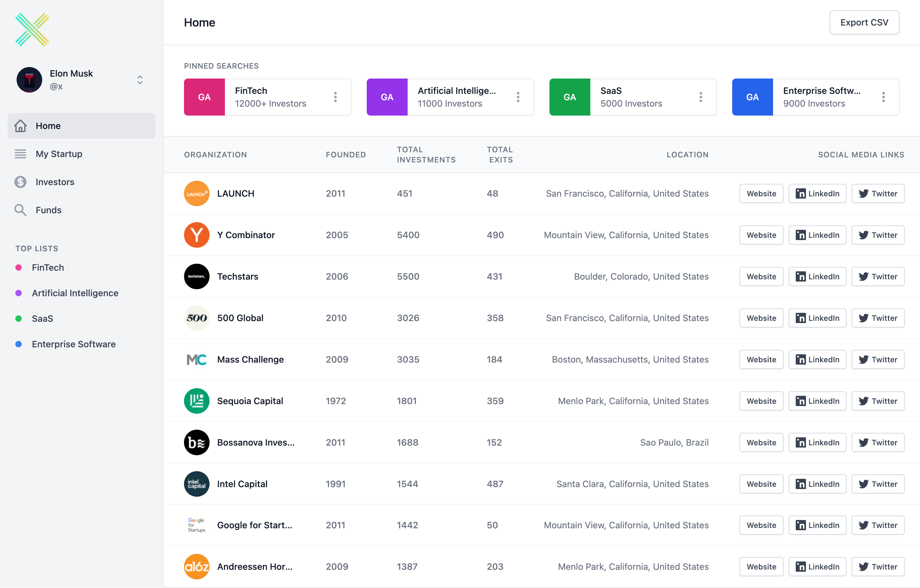Click the Sequoia Capital logo
The image size is (920, 588).
(x=196, y=401)
